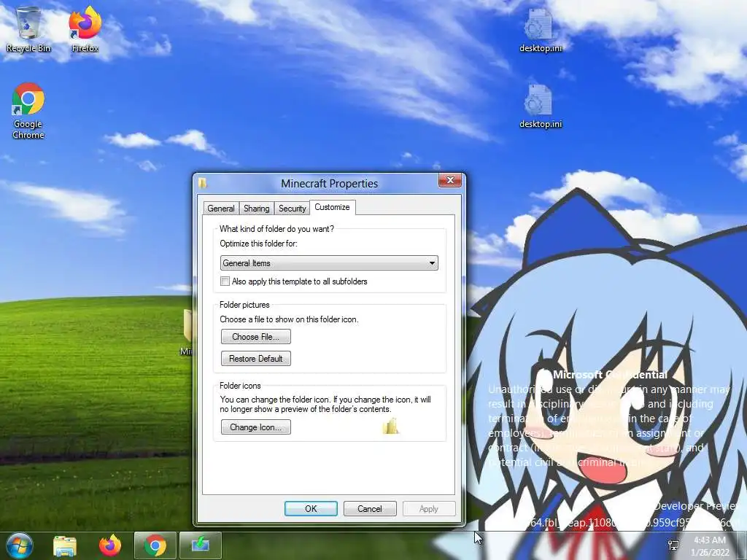Switch to the General tab
Screen dimensions: 747x560
(x=221, y=209)
